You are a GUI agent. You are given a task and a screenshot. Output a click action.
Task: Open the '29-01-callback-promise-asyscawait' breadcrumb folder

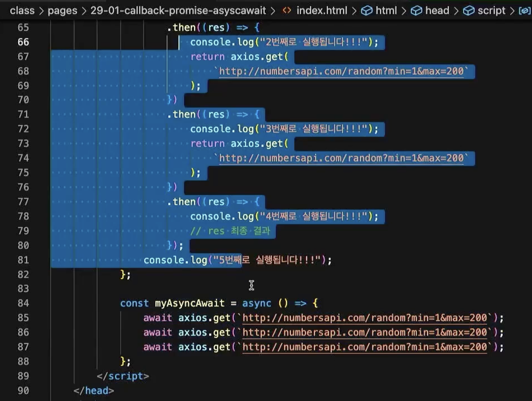click(x=178, y=11)
